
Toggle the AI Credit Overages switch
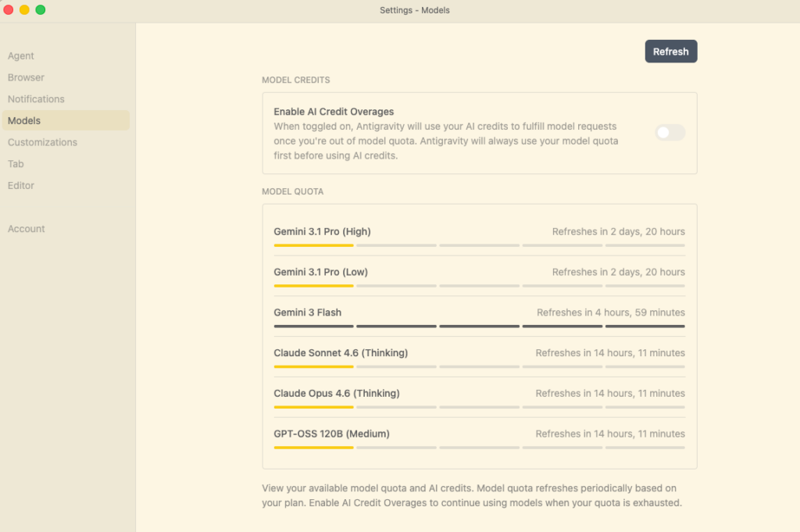tap(670, 133)
